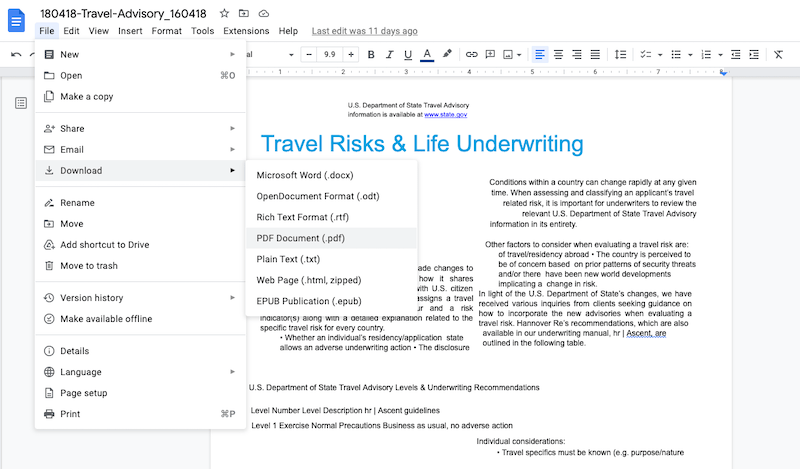Image resolution: width=800 pixels, height=469 pixels.
Task: Add a comment using the toolbar icon
Action: click(x=490, y=55)
